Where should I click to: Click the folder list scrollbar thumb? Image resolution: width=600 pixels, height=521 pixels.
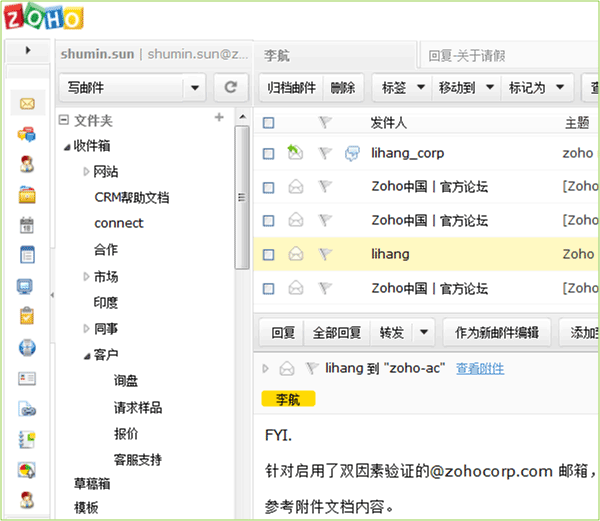tap(241, 198)
